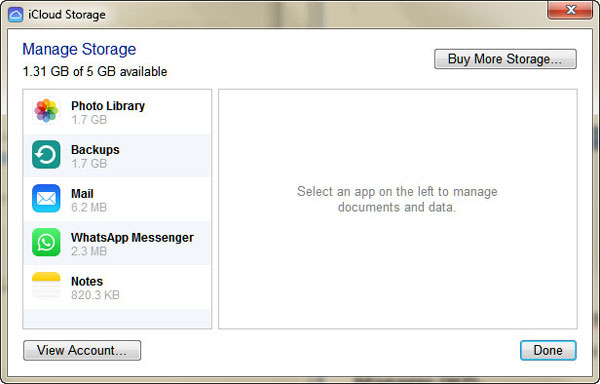Image resolution: width=600 pixels, height=384 pixels.
Task: Click the WhatsApp Messenger green icon
Action: [46, 242]
